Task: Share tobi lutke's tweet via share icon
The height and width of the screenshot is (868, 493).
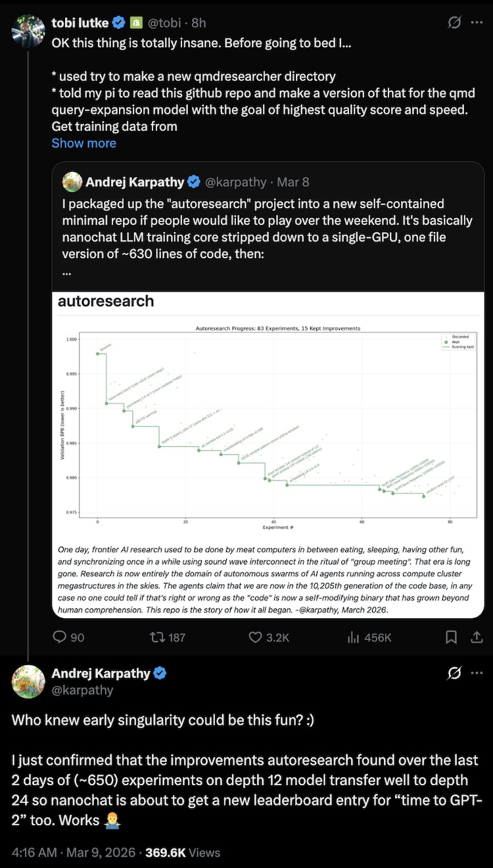Action: 478,637
